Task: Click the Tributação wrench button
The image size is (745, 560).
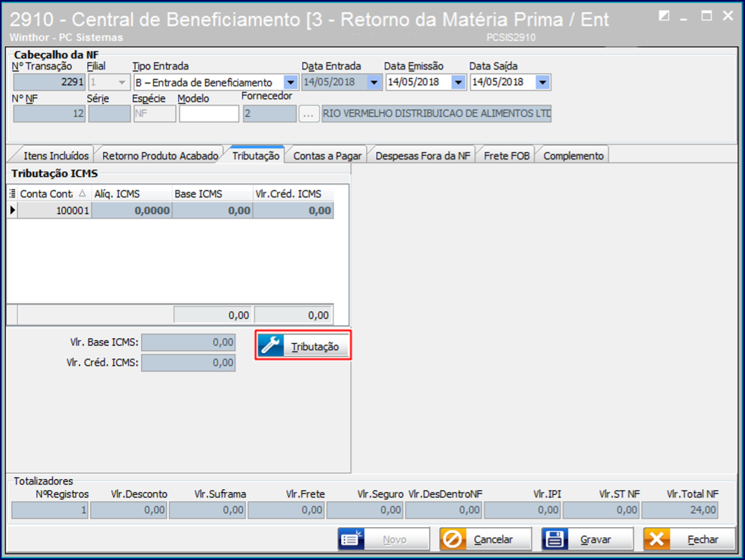Action: point(303,345)
